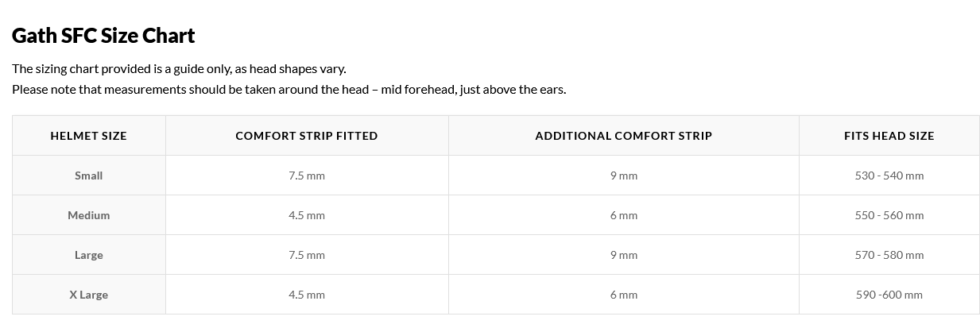Click the 590 -600 mm head size cell
980x328 pixels.
[889, 295]
